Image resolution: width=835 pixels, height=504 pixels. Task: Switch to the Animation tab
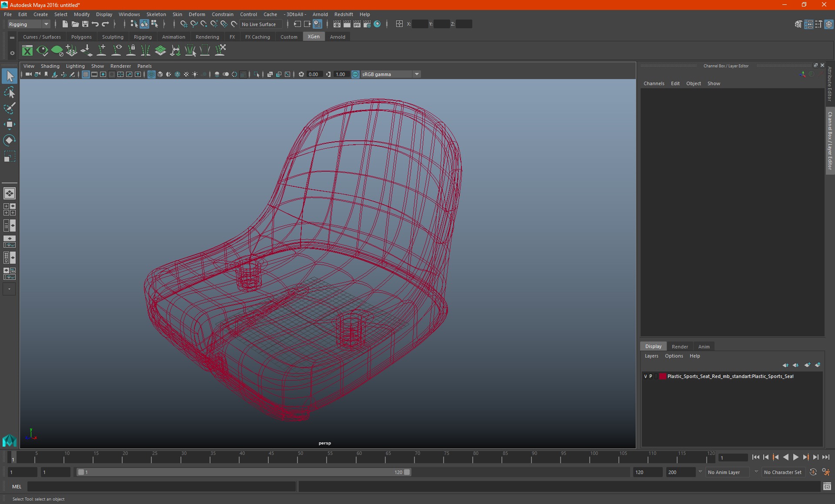[x=174, y=37]
